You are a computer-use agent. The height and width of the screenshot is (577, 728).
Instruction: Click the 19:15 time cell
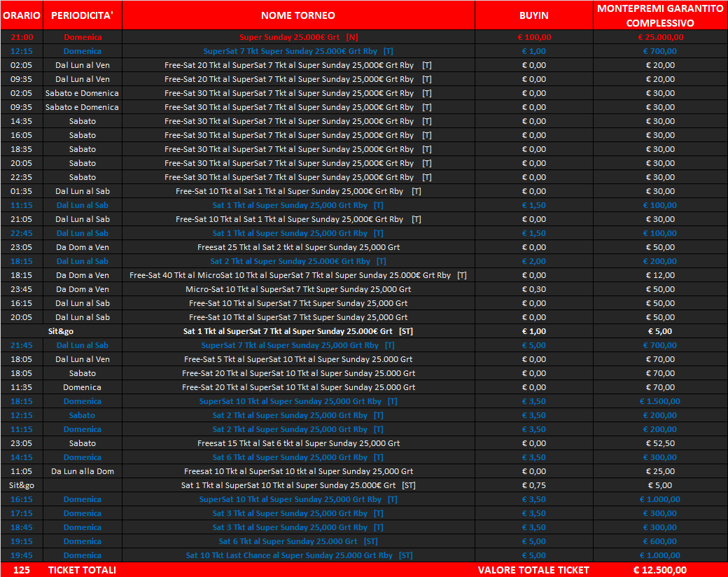point(22,541)
